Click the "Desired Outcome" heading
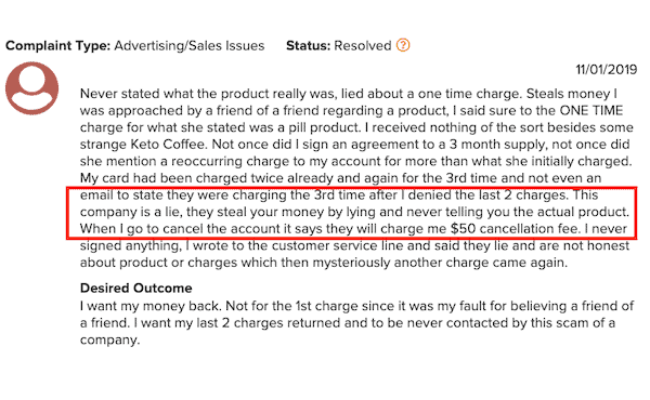 click(x=136, y=288)
